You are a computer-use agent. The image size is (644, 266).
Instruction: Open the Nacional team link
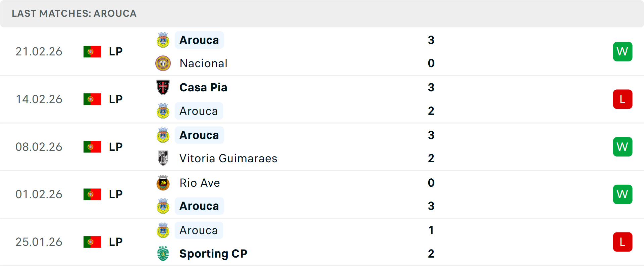203,63
